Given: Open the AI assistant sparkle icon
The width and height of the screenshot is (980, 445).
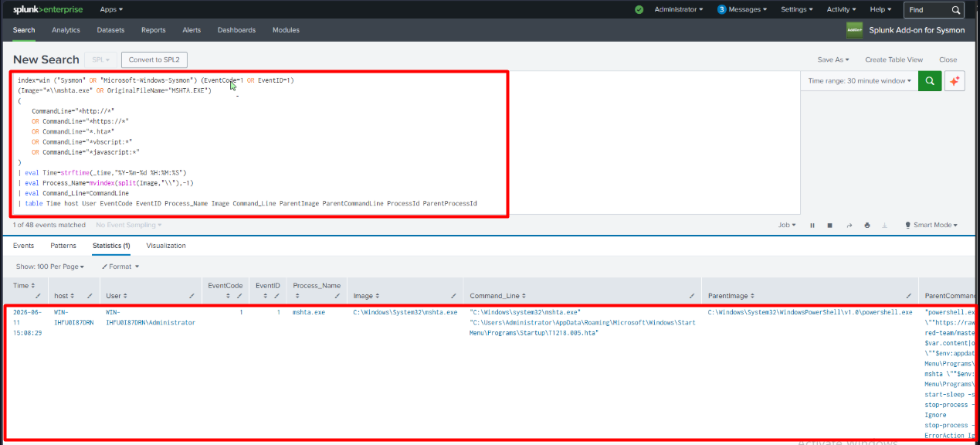Looking at the screenshot, I should 955,80.
